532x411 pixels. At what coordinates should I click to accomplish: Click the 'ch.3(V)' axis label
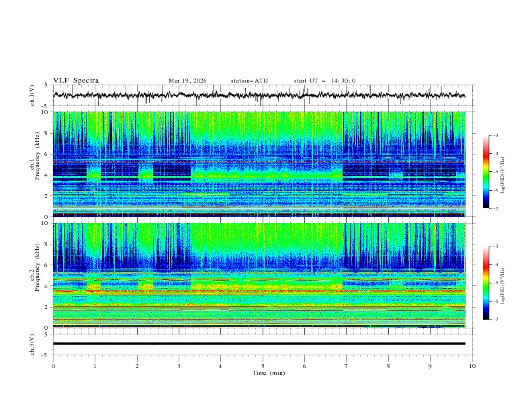tap(32, 345)
